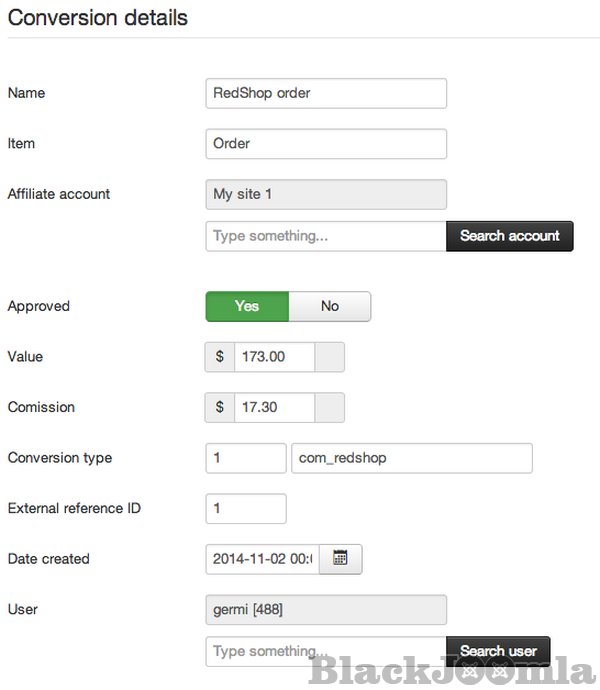Image resolution: width=600 pixels, height=690 pixels.
Task: Click the grey box after the Value amount
Action: coord(330,357)
